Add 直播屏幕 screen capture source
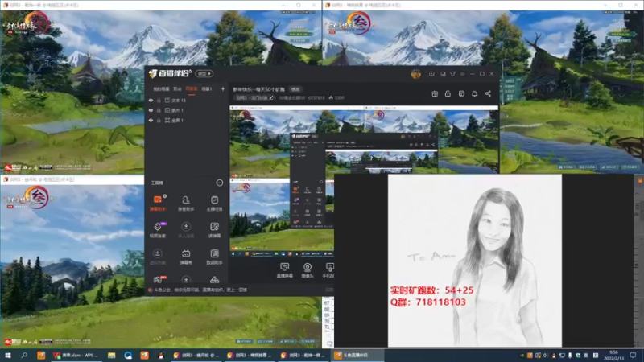644x362 pixels. [284, 270]
